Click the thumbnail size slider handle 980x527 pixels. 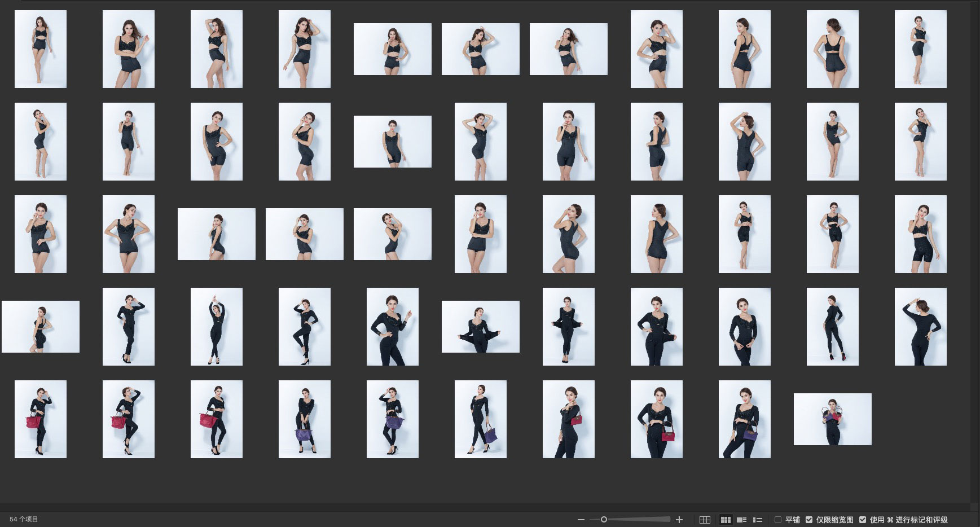604,520
